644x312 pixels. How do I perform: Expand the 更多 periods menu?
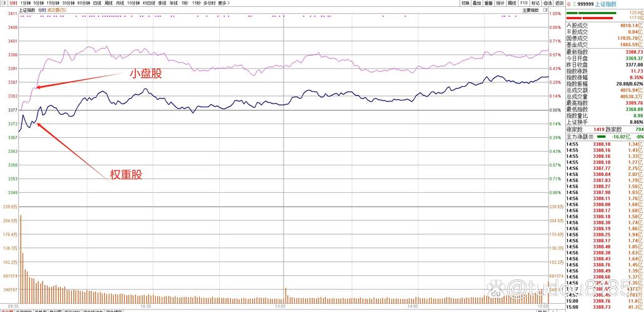[224, 3]
